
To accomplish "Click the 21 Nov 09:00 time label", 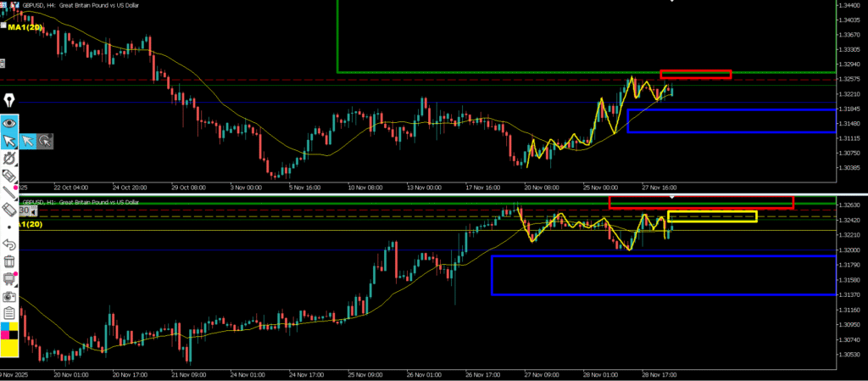I will tap(188, 375).
